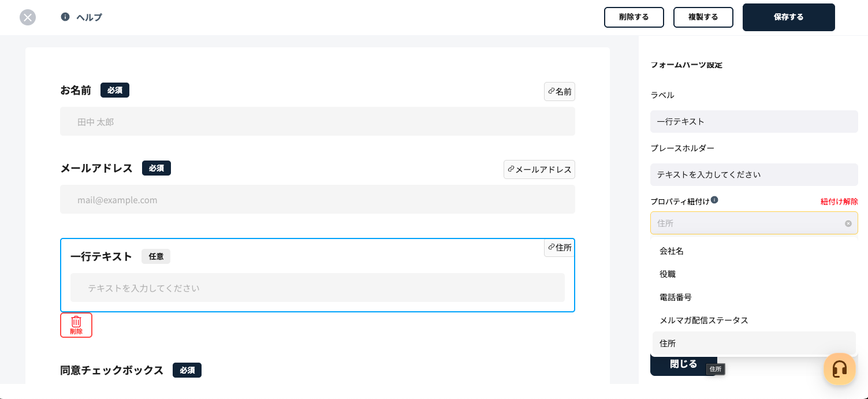Click the 住所 link badge on field
868x399 pixels.
(x=560, y=247)
